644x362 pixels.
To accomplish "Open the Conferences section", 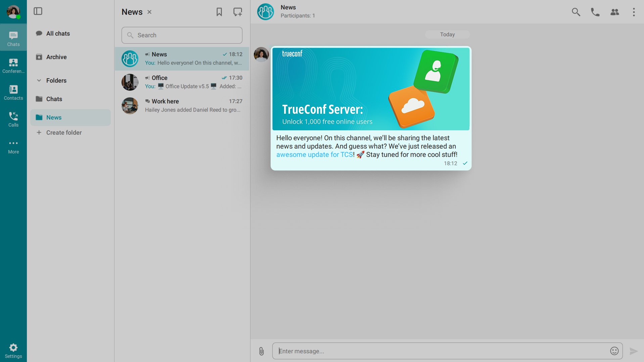I will (13, 66).
